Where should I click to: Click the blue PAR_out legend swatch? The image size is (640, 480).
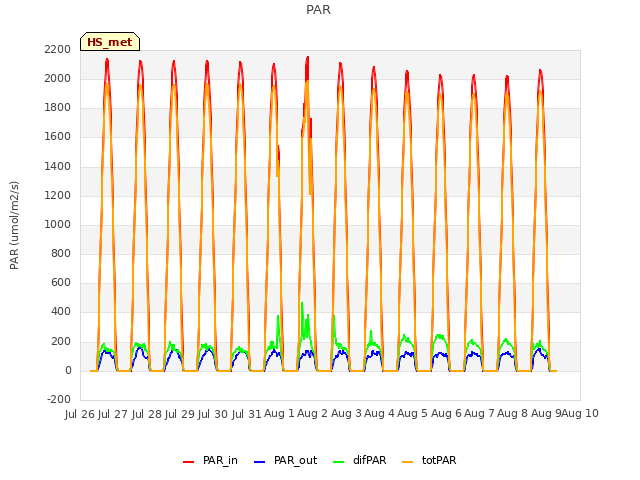tap(260, 461)
